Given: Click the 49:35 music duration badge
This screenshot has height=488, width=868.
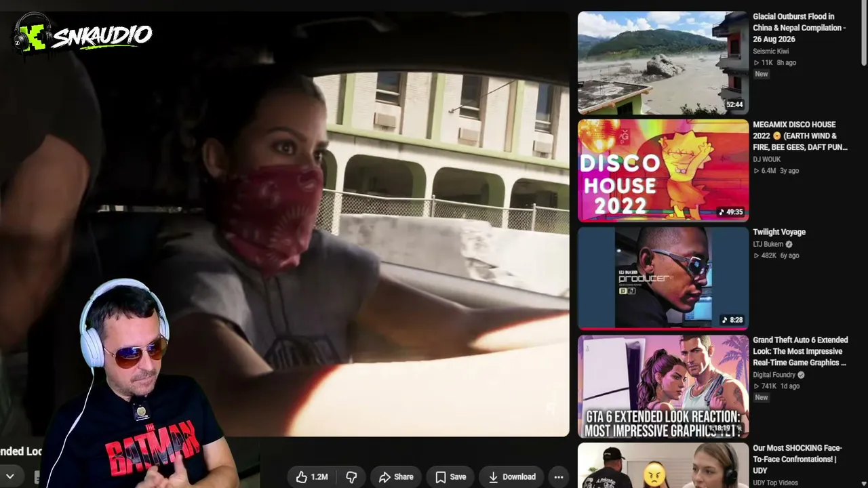Looking at the screenshot, I should [731, 212].
